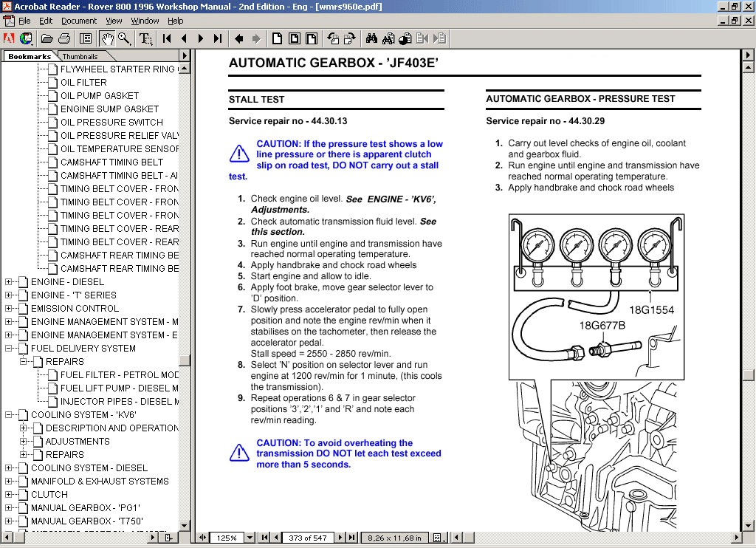Open page layout menu in status bar
Screen dimensions: 756x548
coord(439,538)
